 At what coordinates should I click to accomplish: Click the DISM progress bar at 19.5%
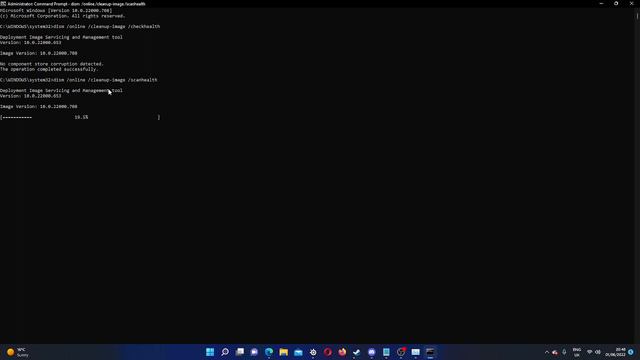80,117
